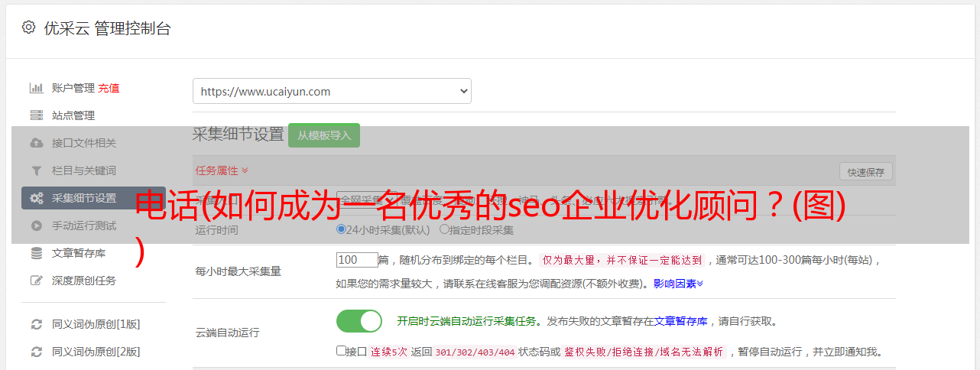Open 账户管理 in the sidebar

pyautogui.click(x=73, y=88)
